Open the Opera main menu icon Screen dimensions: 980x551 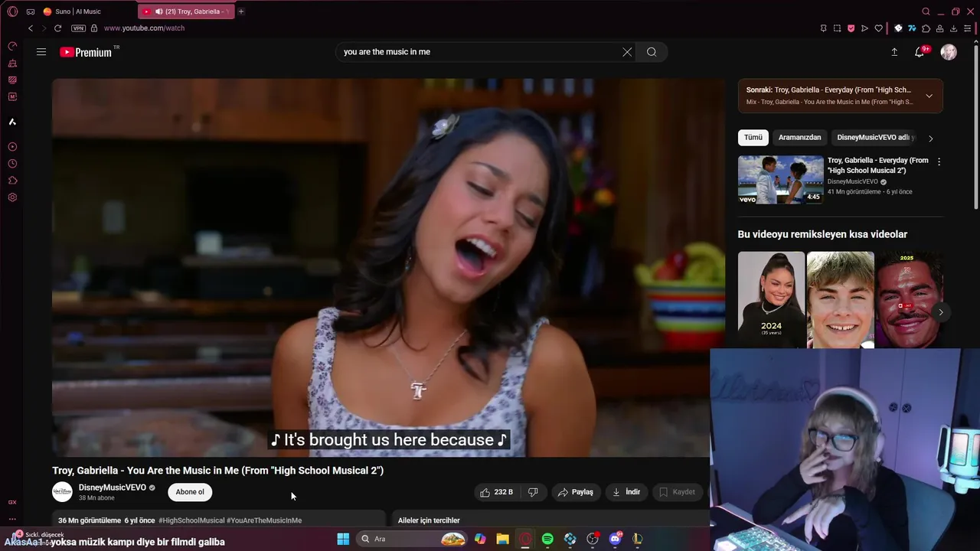coord(12,11)
